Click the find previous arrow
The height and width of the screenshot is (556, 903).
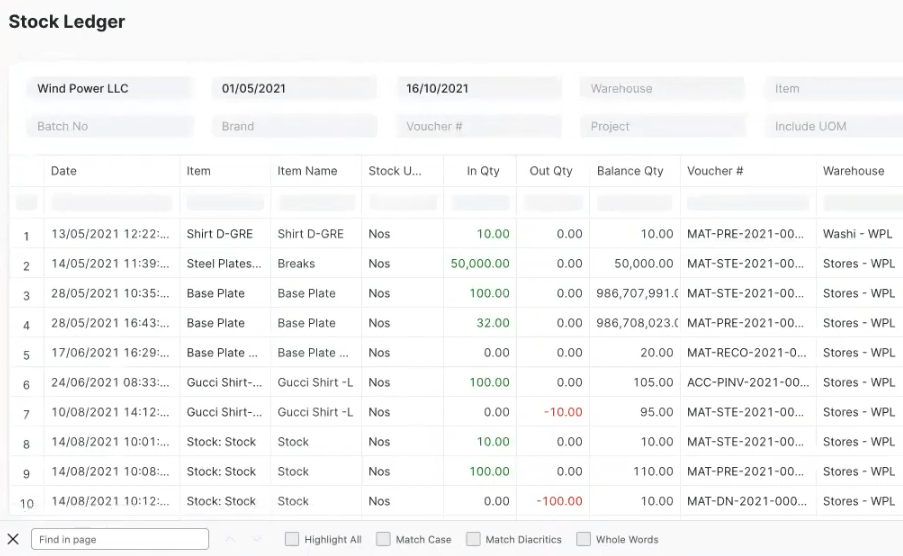point(230,539)
